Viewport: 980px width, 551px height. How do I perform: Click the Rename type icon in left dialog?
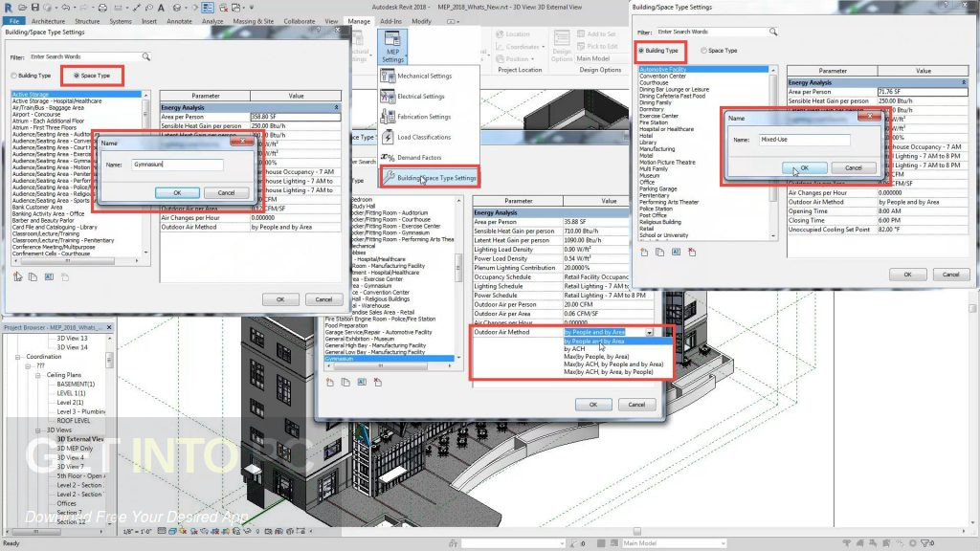49,276
